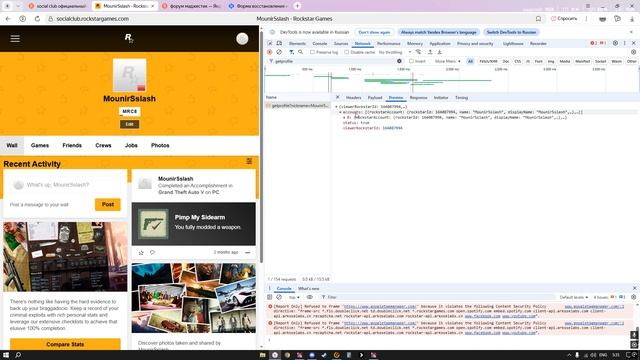Open the Response request detail tab
This screenshot has height=360, width=640.
pyautogui.click(x=418, y=98)
